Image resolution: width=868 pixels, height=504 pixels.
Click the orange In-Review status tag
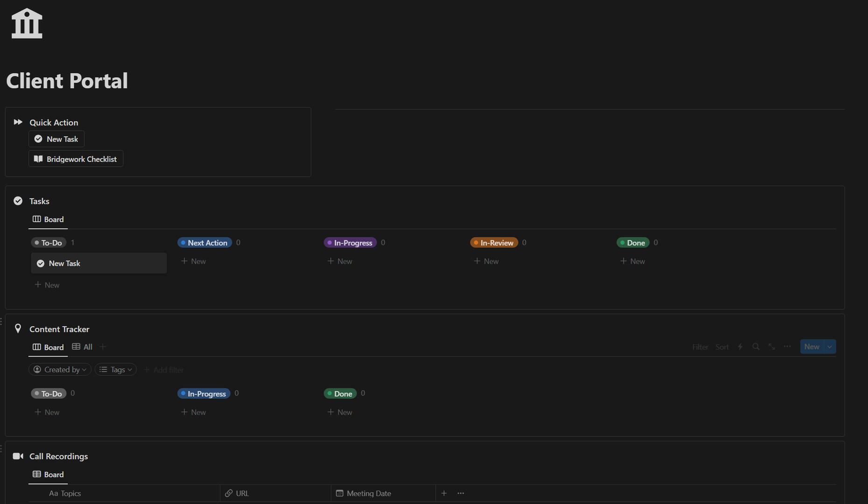[x=494, y=243]
